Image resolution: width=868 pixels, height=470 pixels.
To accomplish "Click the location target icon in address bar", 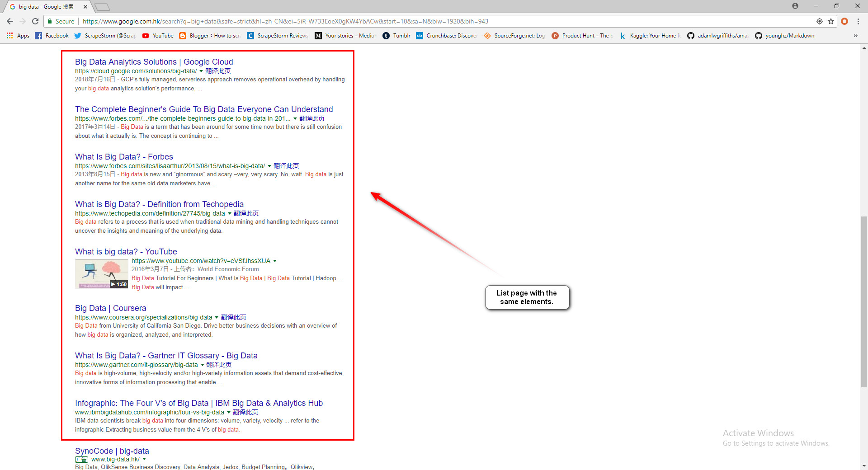I will point(820,21).
